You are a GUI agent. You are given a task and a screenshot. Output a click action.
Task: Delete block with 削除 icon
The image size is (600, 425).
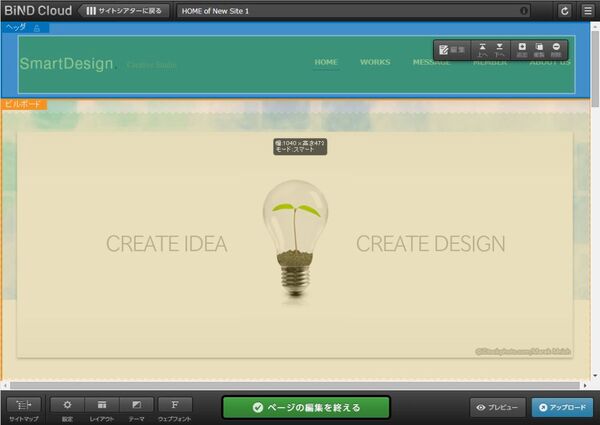coord(556,49)
